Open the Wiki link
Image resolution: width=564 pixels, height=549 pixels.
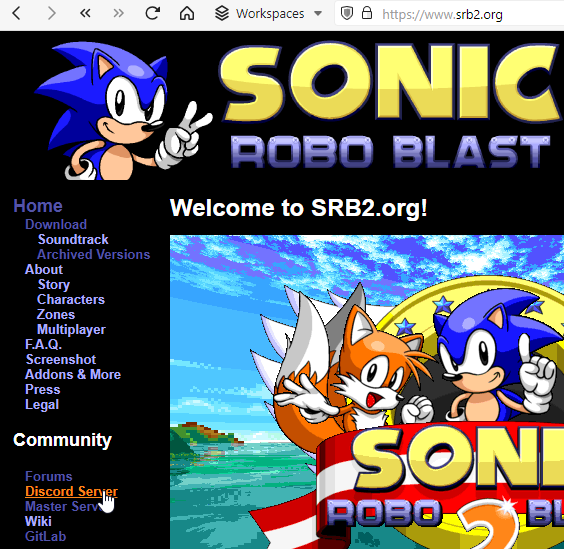click(38, 522)
